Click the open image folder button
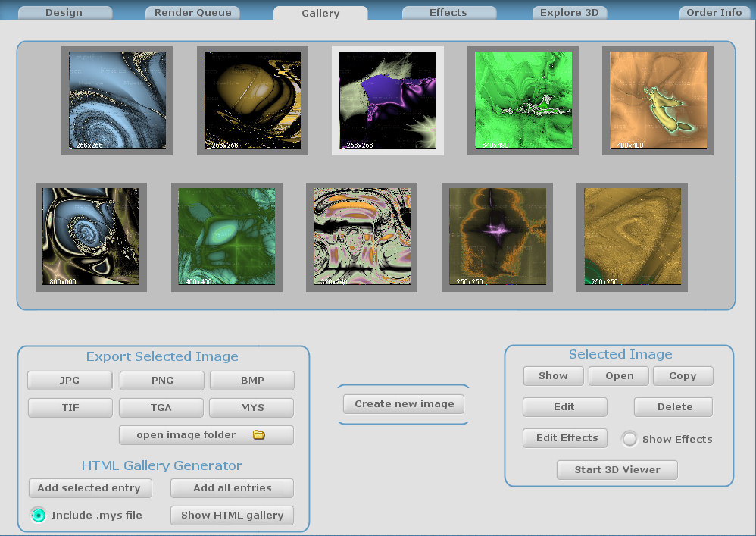756x536 pixels. click(206, 435)
